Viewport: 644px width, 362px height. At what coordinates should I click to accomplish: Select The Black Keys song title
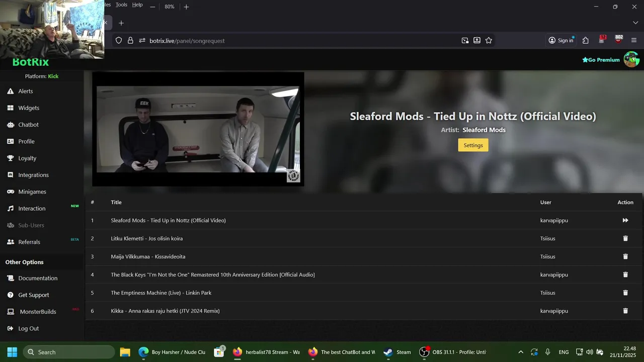point(213,275)
